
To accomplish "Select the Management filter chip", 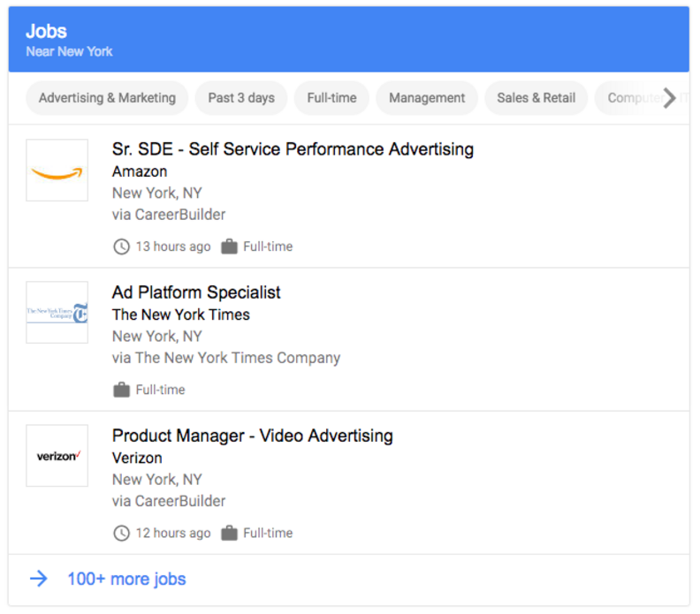I will coord(427,98).
